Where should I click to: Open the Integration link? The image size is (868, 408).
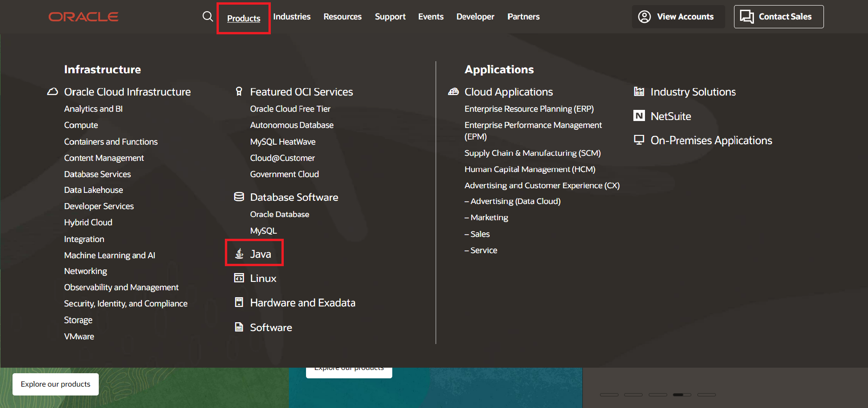84,239
